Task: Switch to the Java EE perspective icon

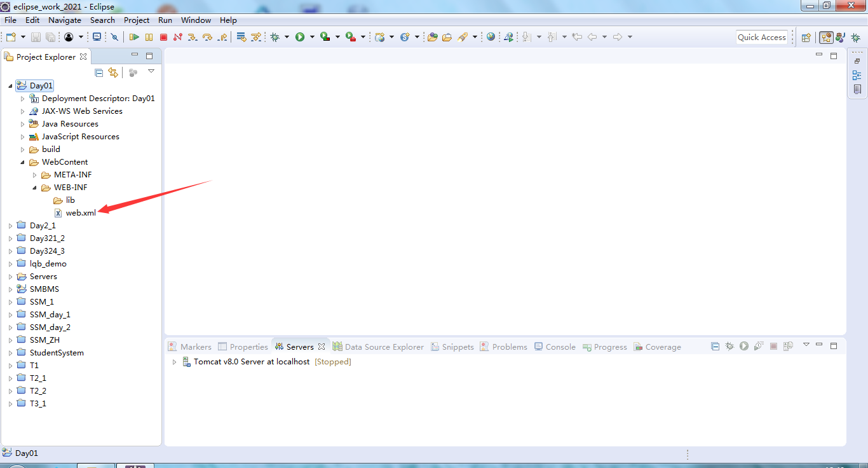Action: 826,38
